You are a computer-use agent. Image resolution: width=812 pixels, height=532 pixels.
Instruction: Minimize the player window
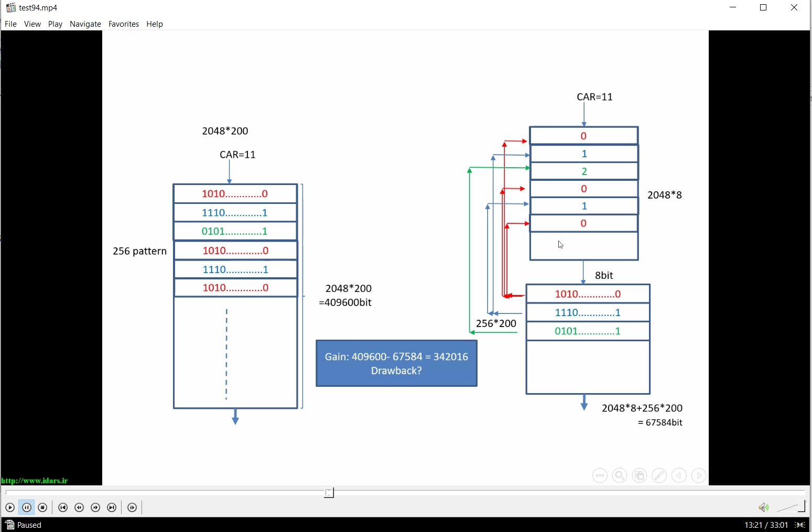pos(733,8)
